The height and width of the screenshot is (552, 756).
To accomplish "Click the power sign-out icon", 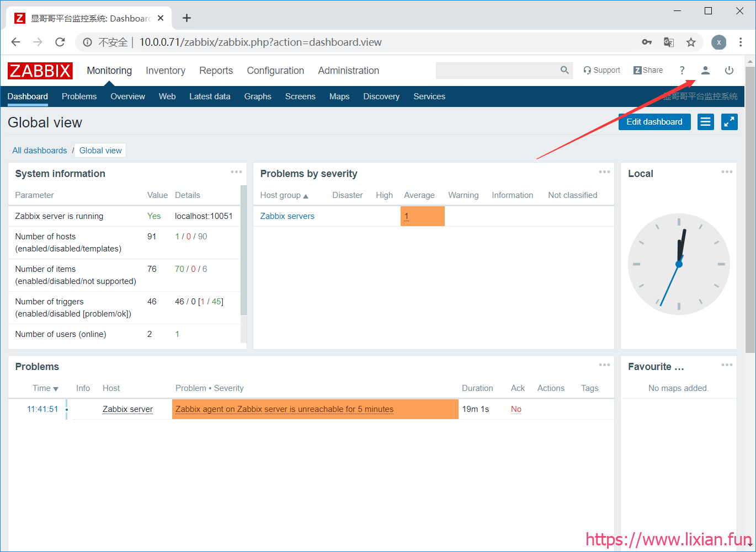I will (729, 71).
